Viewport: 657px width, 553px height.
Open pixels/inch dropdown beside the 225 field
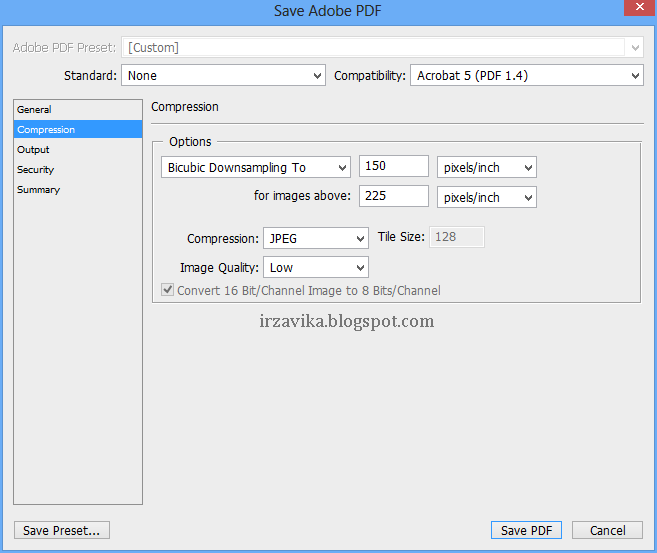click(486, 197)
